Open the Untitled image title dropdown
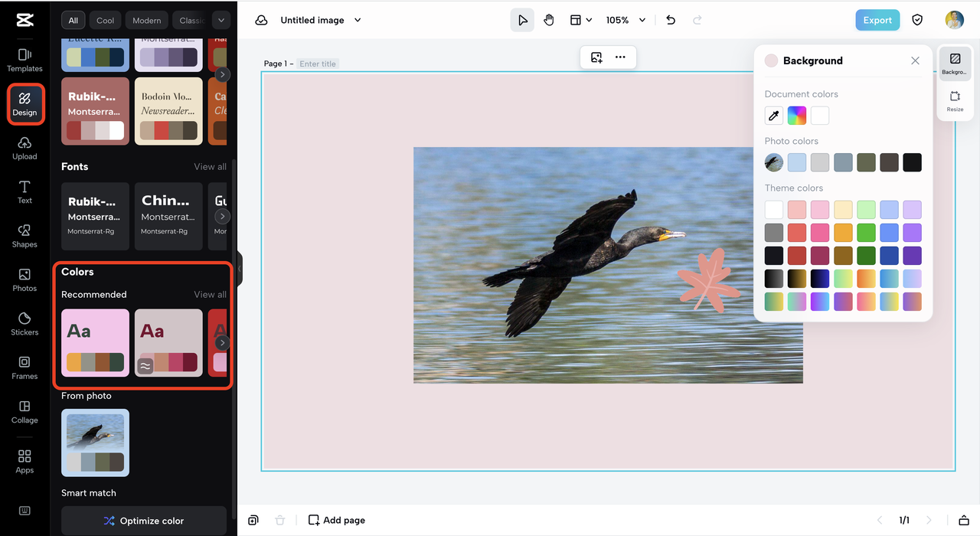Screen dimensions: 980x536 coord(320,20)
